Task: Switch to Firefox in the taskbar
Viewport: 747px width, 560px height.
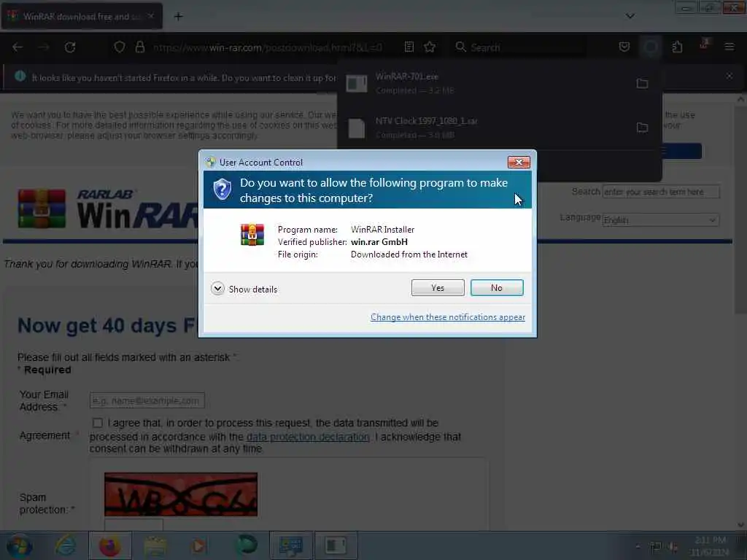Action: click(109, 545)
